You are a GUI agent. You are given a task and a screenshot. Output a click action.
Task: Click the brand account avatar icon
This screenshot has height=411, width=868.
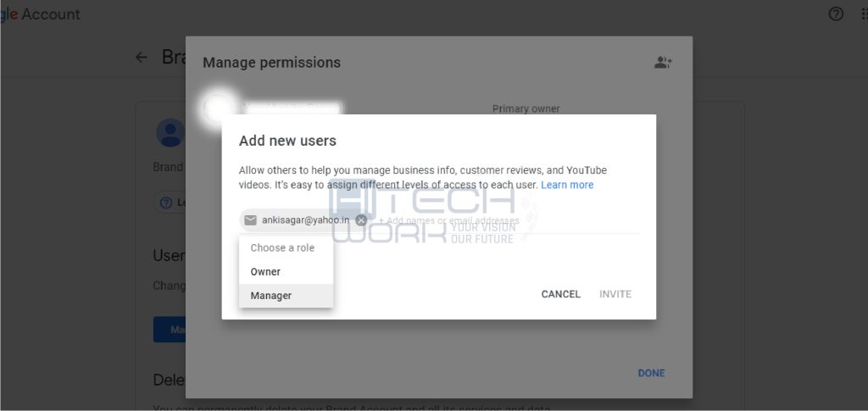click(170, 133)
